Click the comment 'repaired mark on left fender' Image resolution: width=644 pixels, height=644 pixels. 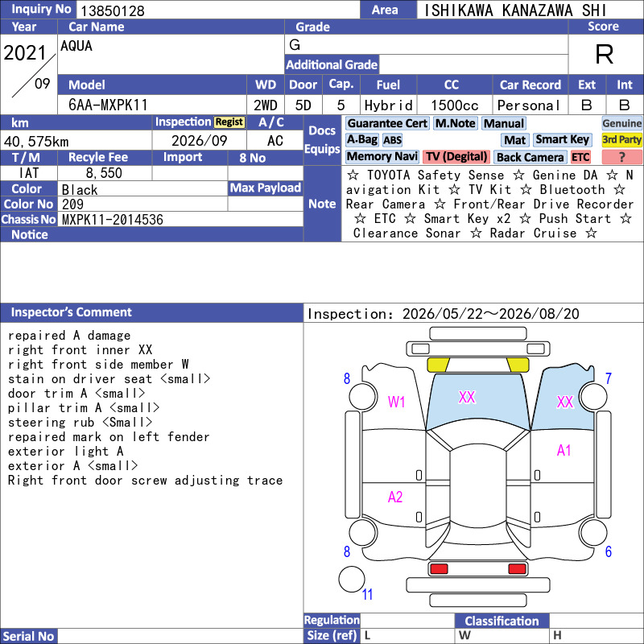(109, 436)
